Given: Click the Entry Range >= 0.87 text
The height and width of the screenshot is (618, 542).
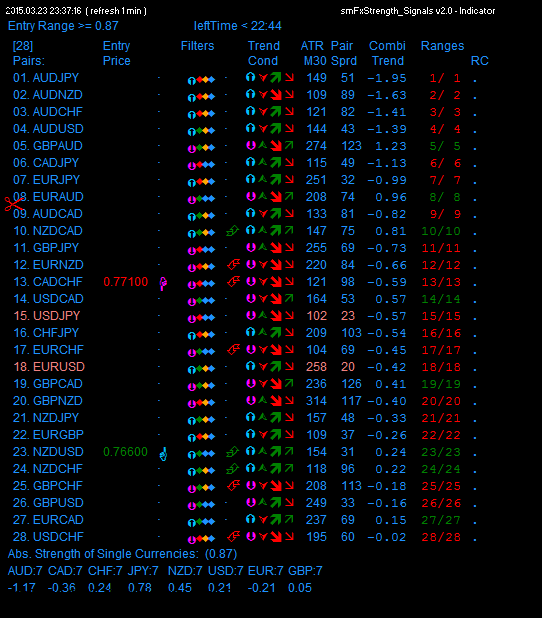Looking at the screenshot, I should tap(63, 26).
